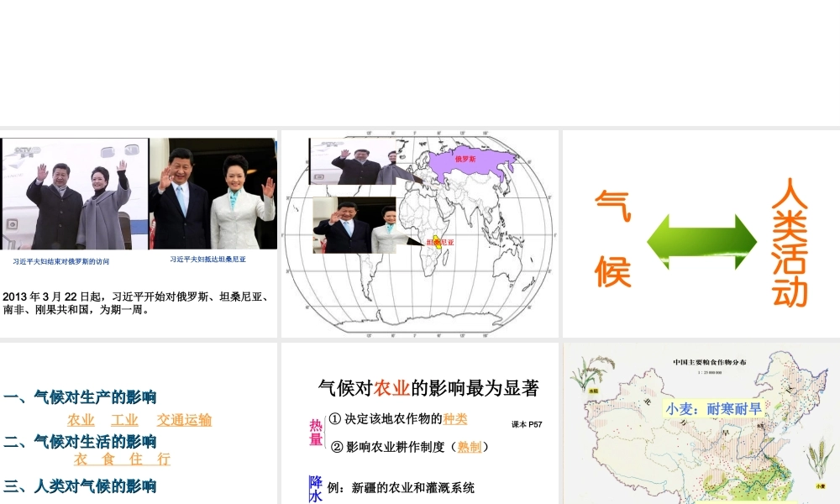Viewport: 840px width, 504px height.
Task: Click the blue 降水 label
Action: (316, 489)
